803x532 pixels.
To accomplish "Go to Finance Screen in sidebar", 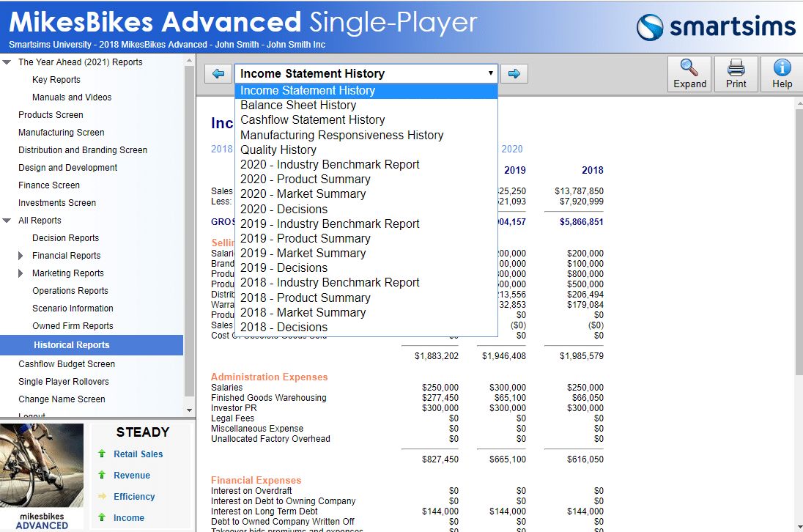I will (48, 185).
